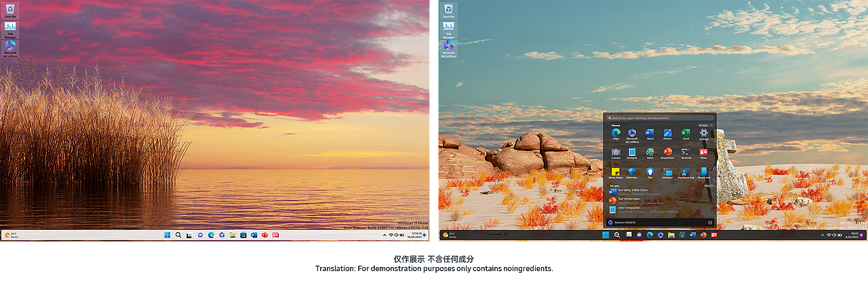Open Chat on the dark taskbar
This screenshot has width=868, height=284.
639,235
